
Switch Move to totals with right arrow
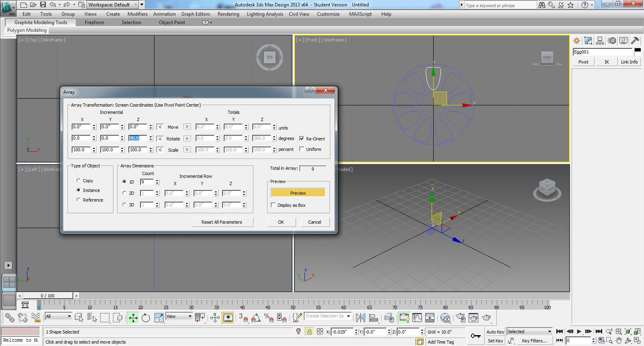tap(187, 127)
